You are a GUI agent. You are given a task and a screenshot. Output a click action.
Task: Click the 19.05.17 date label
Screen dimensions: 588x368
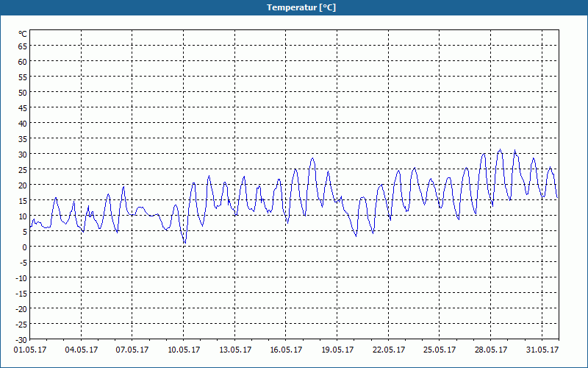[x=337, y=350]
